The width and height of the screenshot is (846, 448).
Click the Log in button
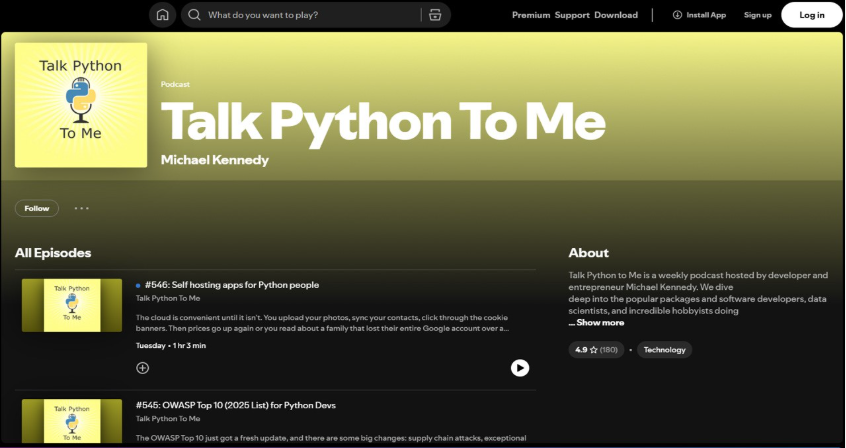(x=811, y=15)
